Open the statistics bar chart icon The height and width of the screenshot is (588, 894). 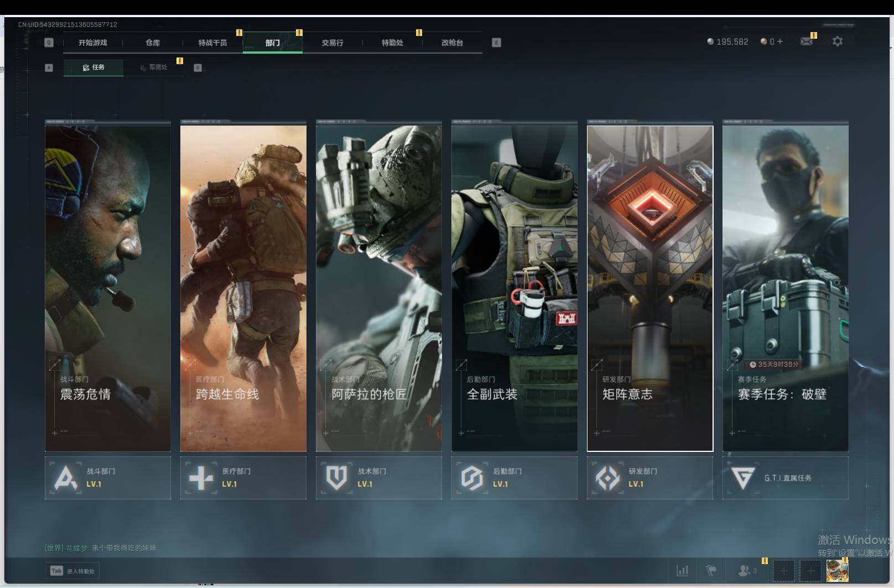(x=683, y=570)
